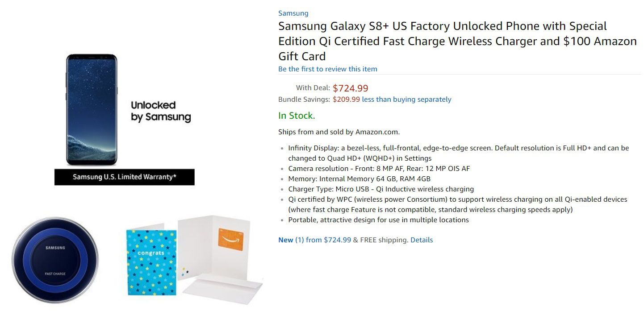Click the Details link next to FREE shipping

[x=421, y=240]
